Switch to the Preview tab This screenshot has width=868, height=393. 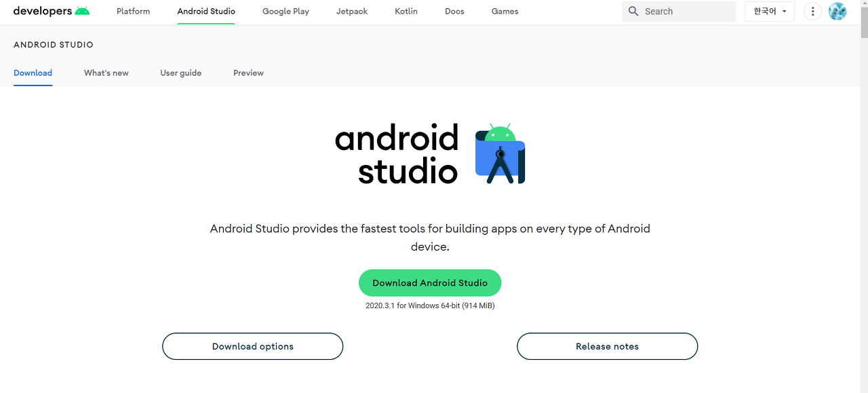(x=248, y=73)
